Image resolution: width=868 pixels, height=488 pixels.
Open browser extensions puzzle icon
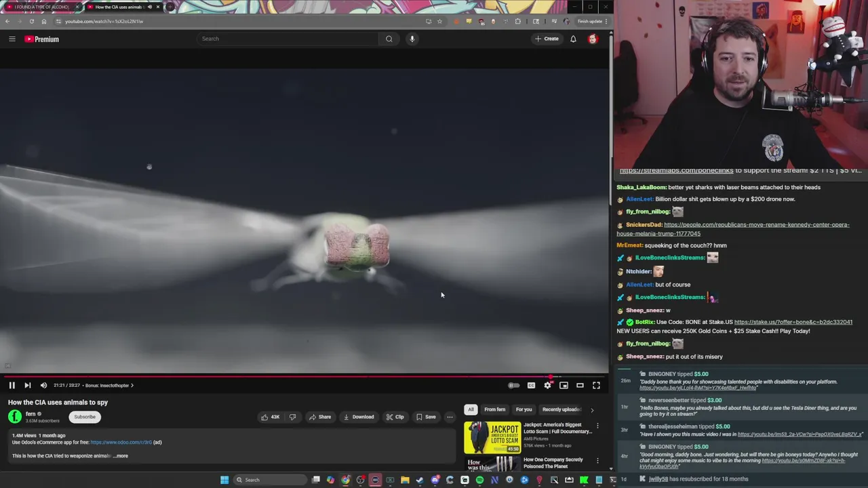pos(518,21)
